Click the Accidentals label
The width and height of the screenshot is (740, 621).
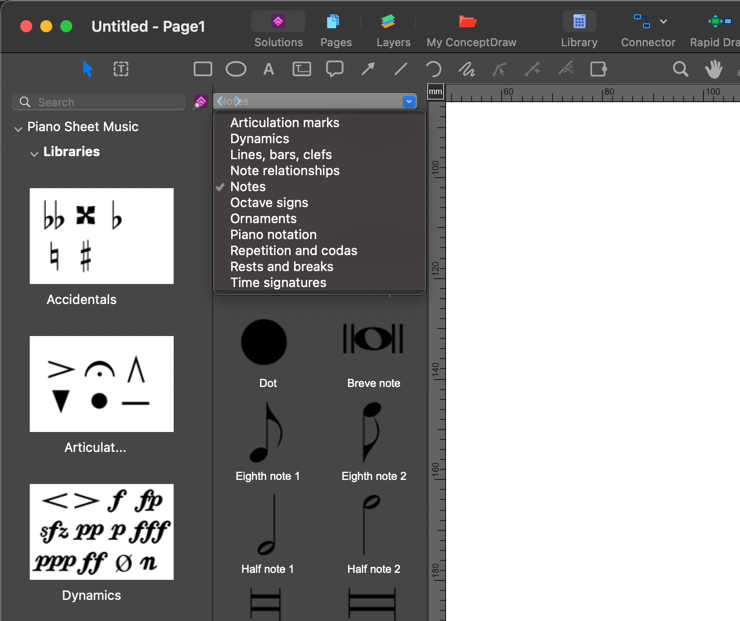pyautogui.click(x=81, y=300)
